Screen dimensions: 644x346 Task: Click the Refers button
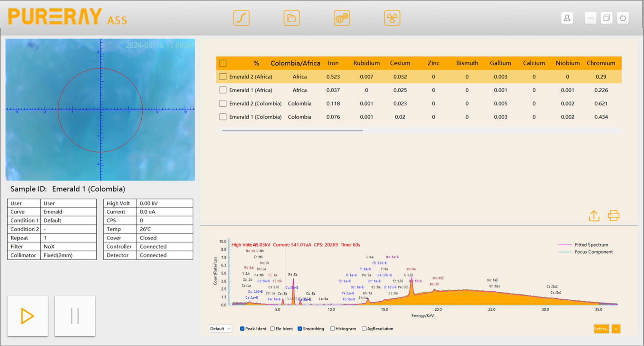(601, 329)
